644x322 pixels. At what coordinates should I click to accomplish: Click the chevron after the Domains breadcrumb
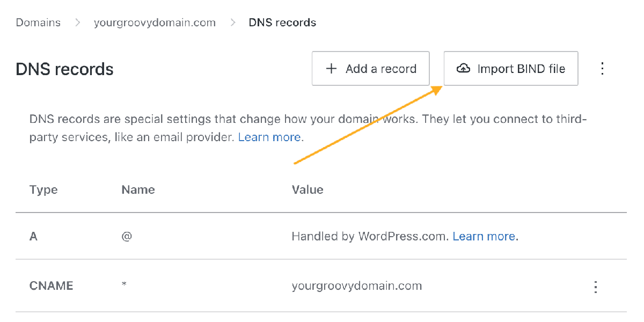(x=77, y=23)
